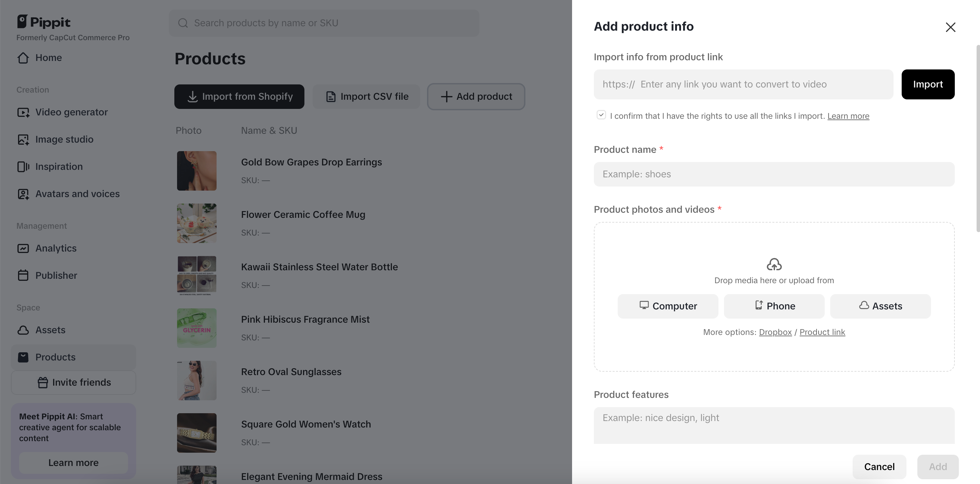Go to Home in the sidebar
The height and width of the screenshot is (484, 980).
click(49, 58)
